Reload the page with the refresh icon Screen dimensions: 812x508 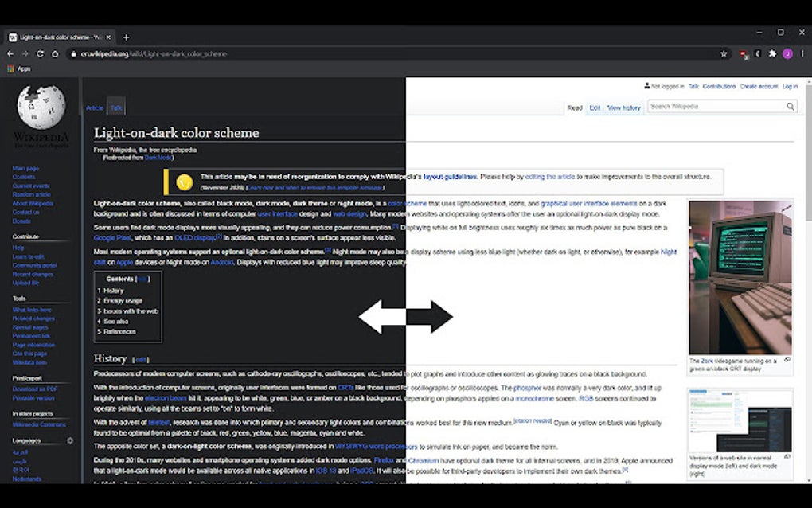tap(39, 53)
